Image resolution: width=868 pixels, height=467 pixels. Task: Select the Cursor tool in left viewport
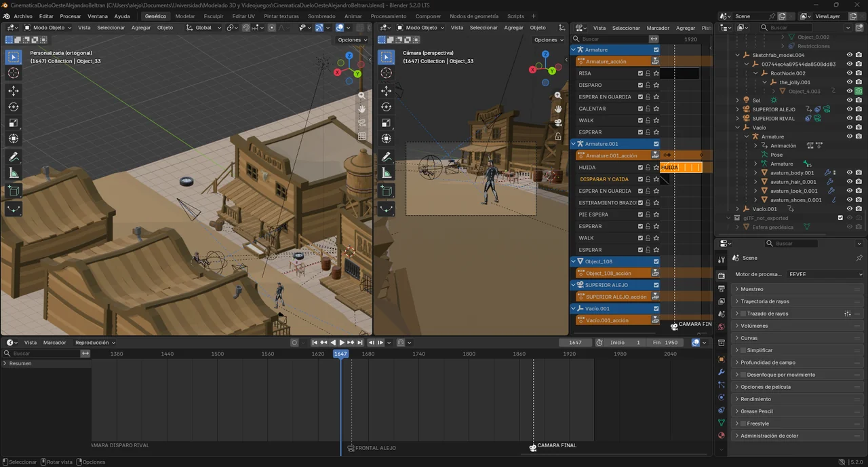[x=14, y=73]
